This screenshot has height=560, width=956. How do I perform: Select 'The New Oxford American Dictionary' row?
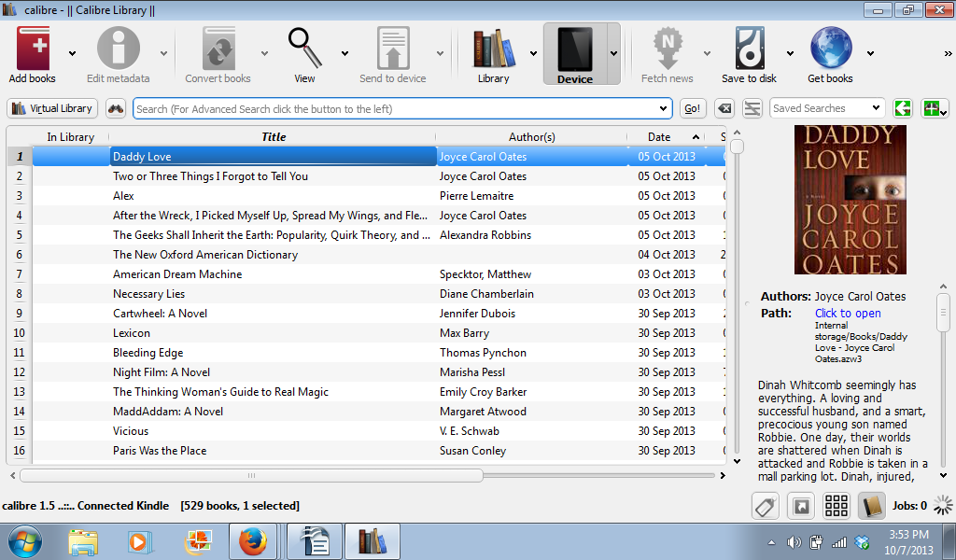378,255
